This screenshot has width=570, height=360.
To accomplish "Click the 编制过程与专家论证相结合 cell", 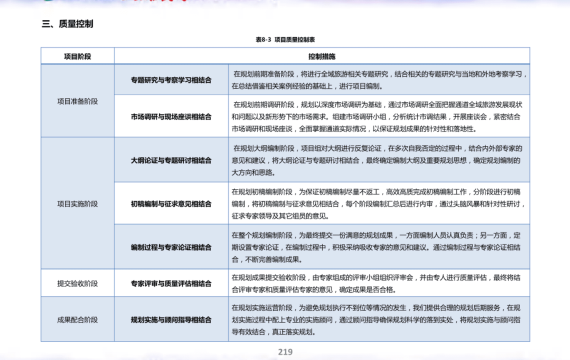I will click(171, 247).
